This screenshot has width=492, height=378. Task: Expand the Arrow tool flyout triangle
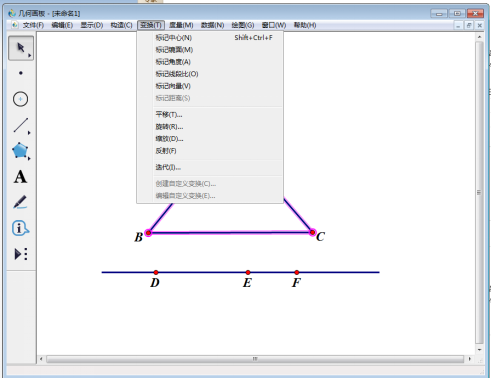30,55
